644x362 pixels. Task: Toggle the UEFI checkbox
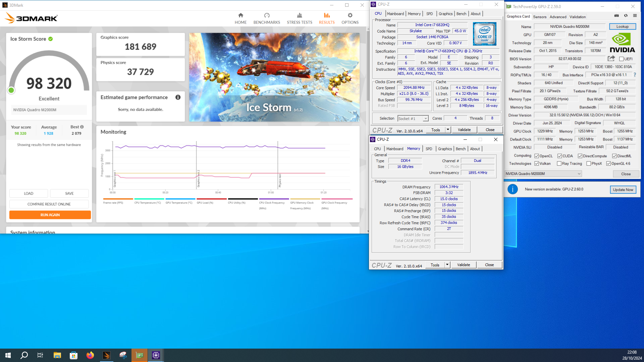[x=621, y=59]
